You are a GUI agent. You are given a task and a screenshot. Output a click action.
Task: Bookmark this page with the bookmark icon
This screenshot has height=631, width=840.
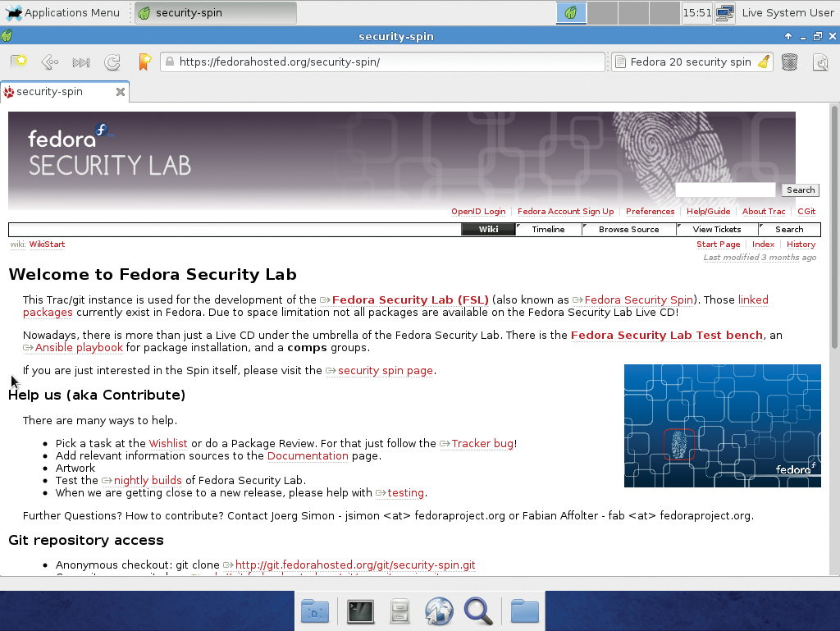[144, 62]
